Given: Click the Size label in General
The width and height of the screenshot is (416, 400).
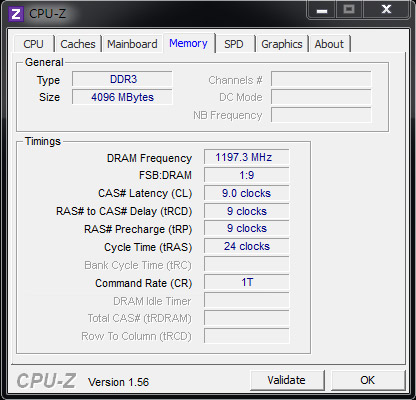Looking at the screenshot, I should tap(49, 97).
